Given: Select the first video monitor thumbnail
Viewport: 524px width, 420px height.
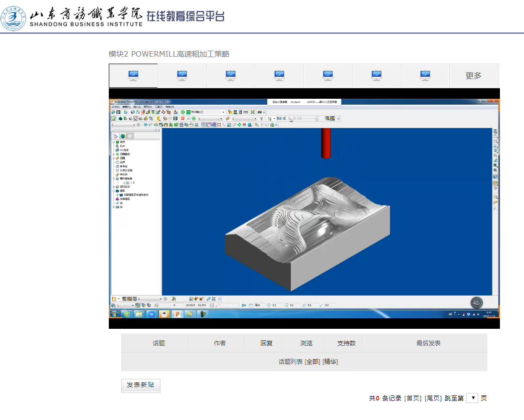Looking at the screenshot, I should point(133,76).
